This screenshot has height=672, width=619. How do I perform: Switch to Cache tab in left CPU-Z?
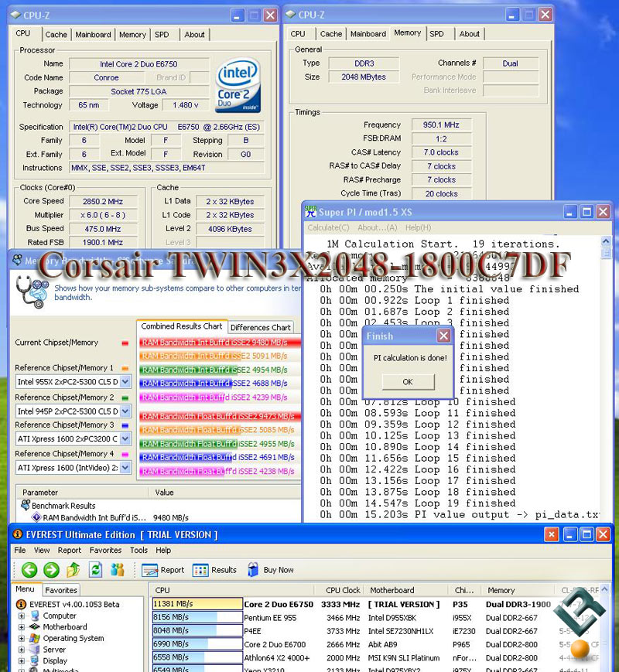pyautogui.click(x=56, y=35)
